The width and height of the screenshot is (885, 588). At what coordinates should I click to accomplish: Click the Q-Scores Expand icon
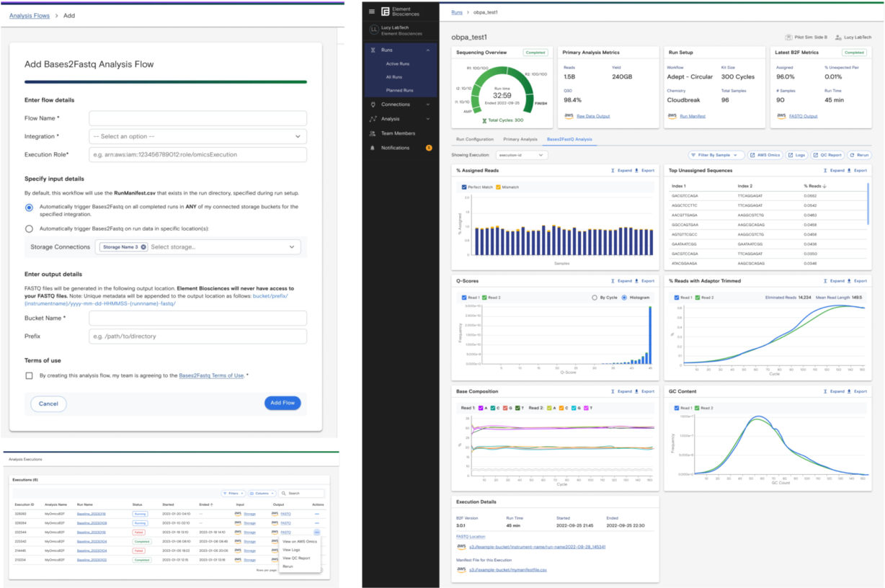coord(613,281)
